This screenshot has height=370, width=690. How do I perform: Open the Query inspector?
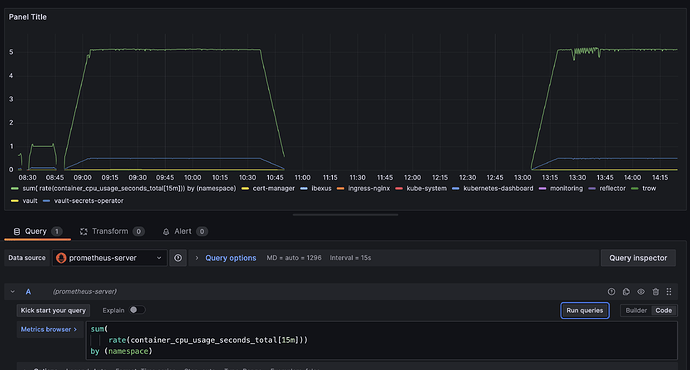click(x=638, y=258)
